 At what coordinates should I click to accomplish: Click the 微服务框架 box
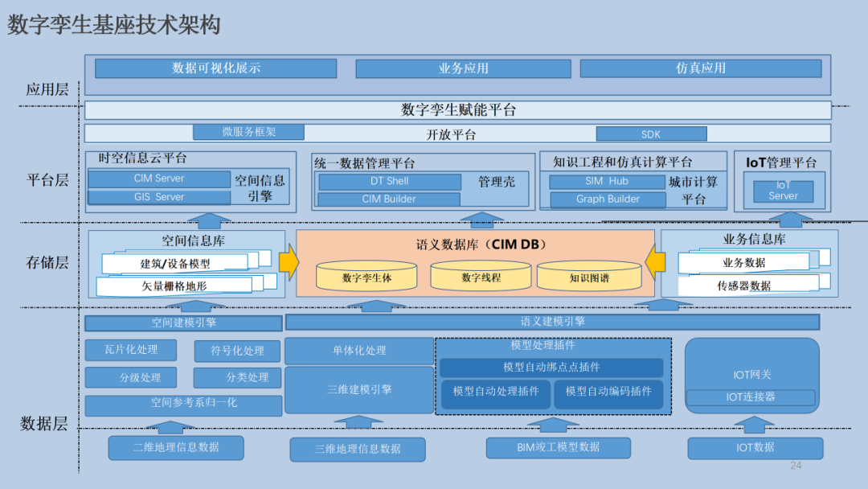(248, 132)
